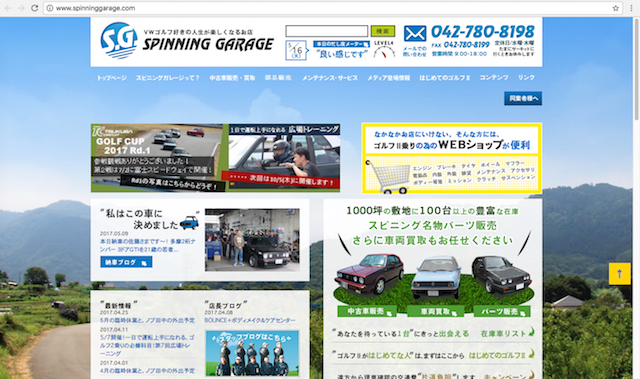640x379 pixels.
Task: Click the green パーツ販売 button
Action: click(x=502, y=311)
